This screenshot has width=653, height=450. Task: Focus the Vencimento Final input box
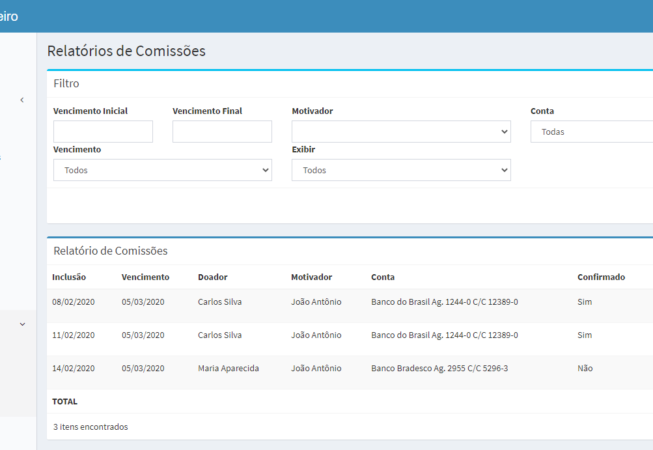222,131
